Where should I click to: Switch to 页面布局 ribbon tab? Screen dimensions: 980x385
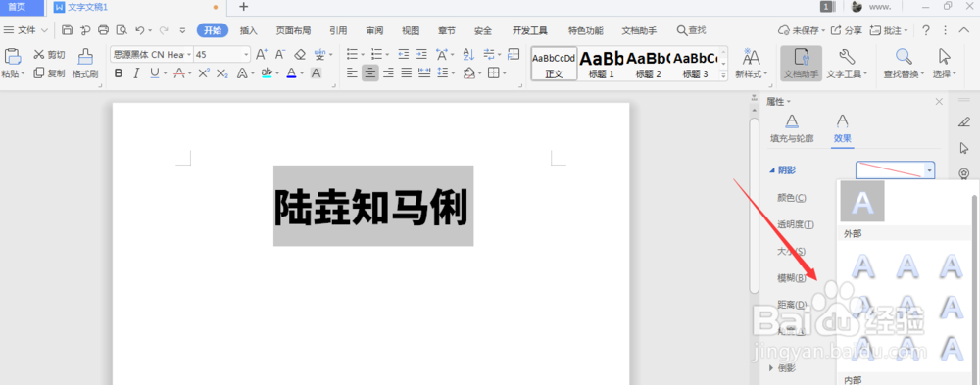pyautogui.click(x=294, y=30)
